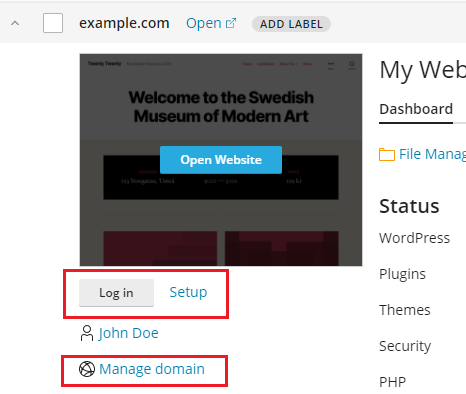Image resolution: width=466 pixels, height=394 pixels.
Task: Click the Themes status row
Action: click(x=405, y=310)
